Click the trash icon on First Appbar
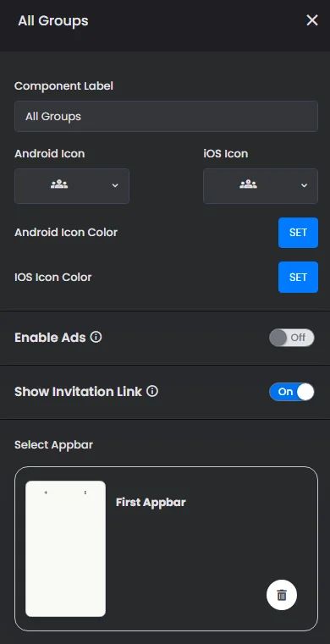This screenshot has height=644, width=330. (282, 595)
